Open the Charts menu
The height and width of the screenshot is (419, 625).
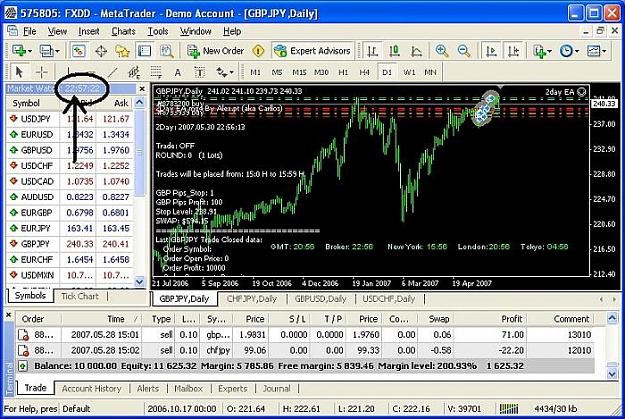coord(123,31)
